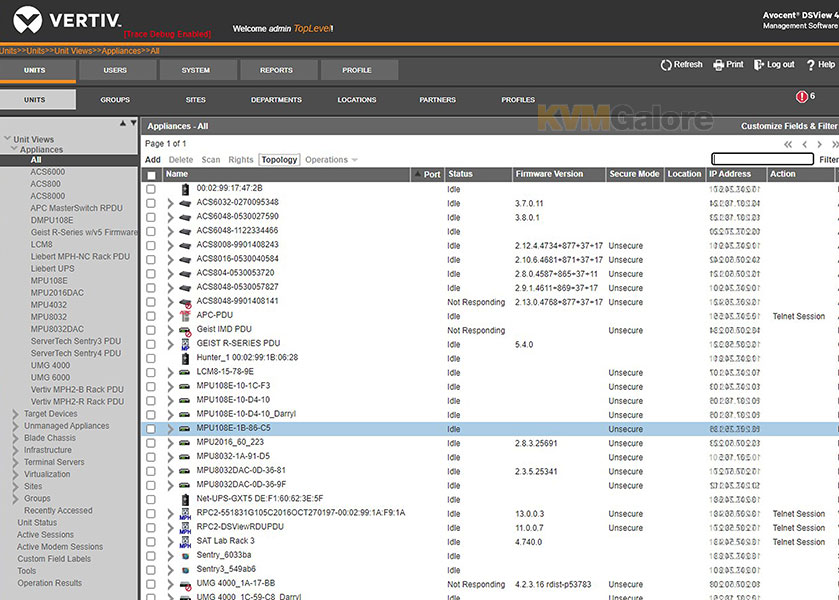Tick the checkbox for MPU8032-1A-91-D5
The width and height of the screenshot is (839, 600).
(x=151, y=457)
